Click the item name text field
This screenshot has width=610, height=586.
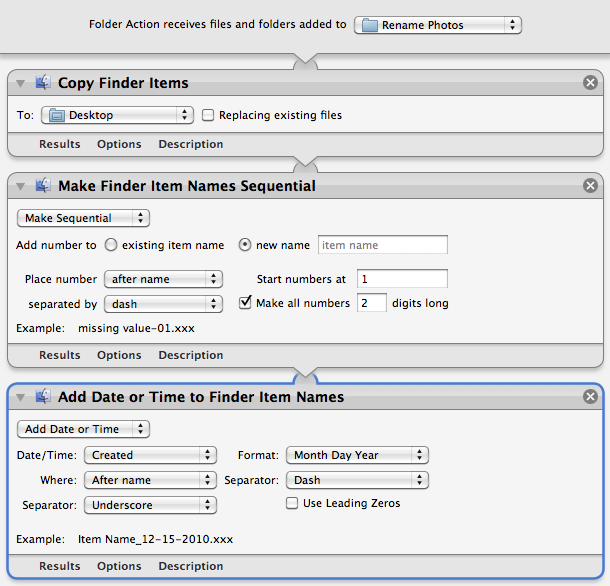coord(383,245)
